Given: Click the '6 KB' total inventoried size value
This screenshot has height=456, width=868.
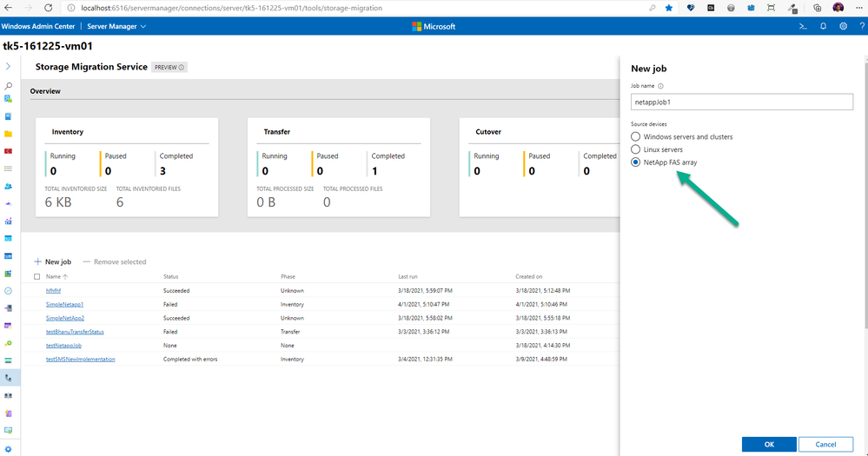Looking at the screenshot, I should pyautogui.click(x=58, y=202).
